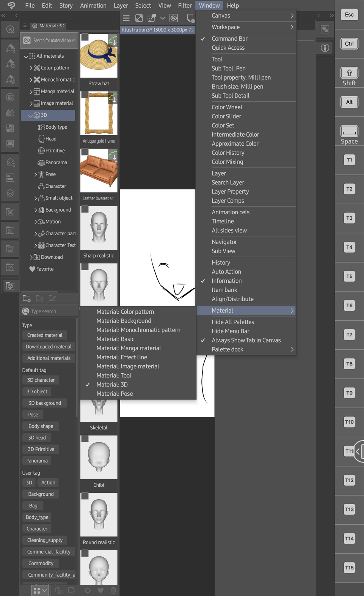364x596 pixels.
Task: Expand the Color pattern folder
Action: coord(31,68)
